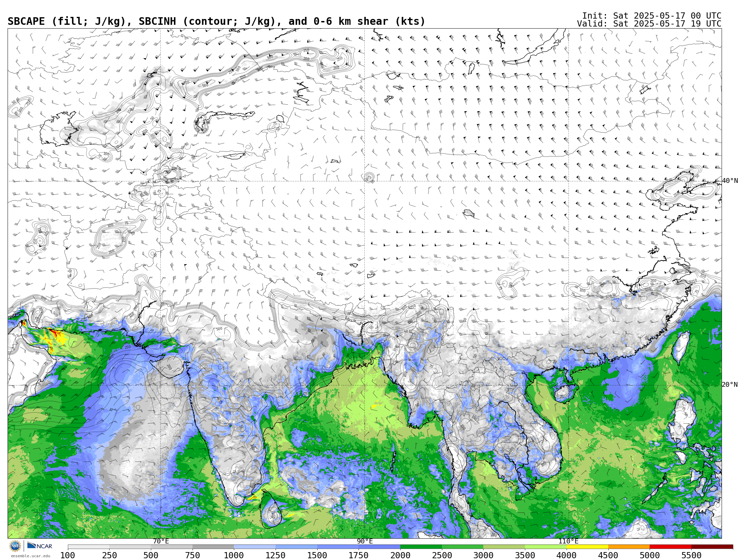Click the olive green 3000-3500 colorbar swatch
This screenshot has width=744, height=560.
pyautogui.click(x=504, y=547)
